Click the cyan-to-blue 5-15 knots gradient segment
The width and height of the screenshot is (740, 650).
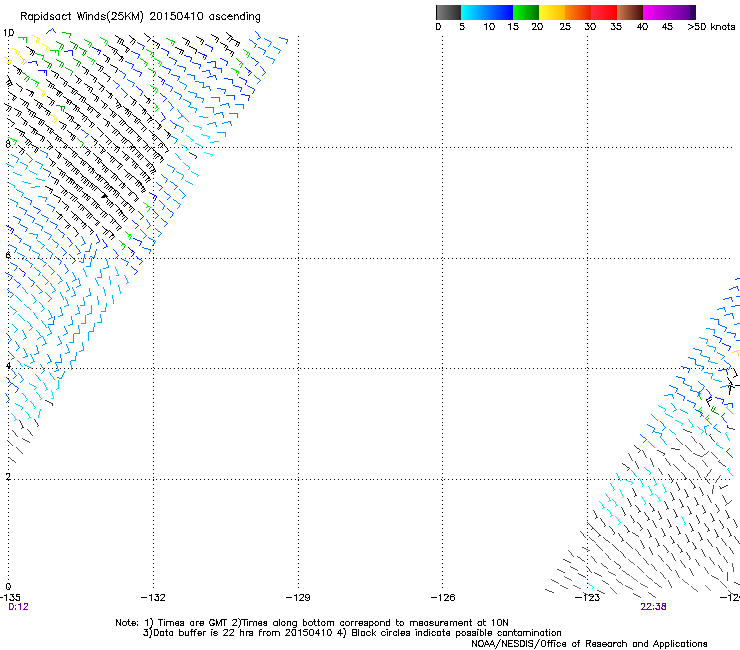pyautogui.click(x=487, y=12)
